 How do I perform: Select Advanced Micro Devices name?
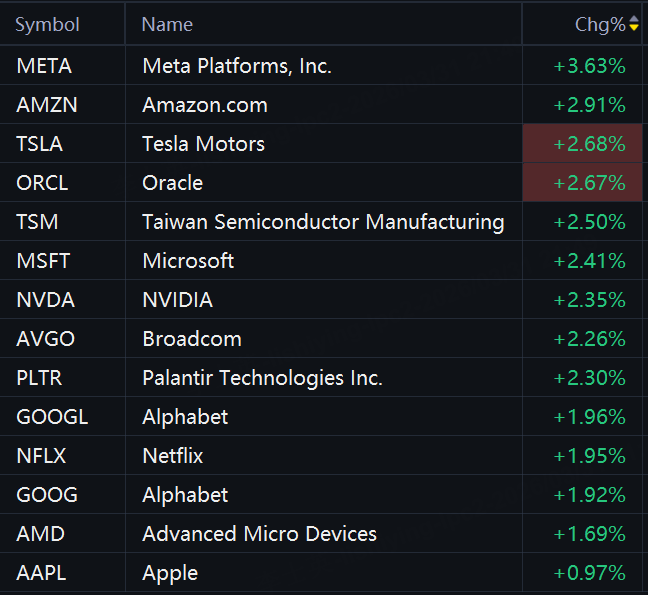pyautogui.click(x=260, y=534)
